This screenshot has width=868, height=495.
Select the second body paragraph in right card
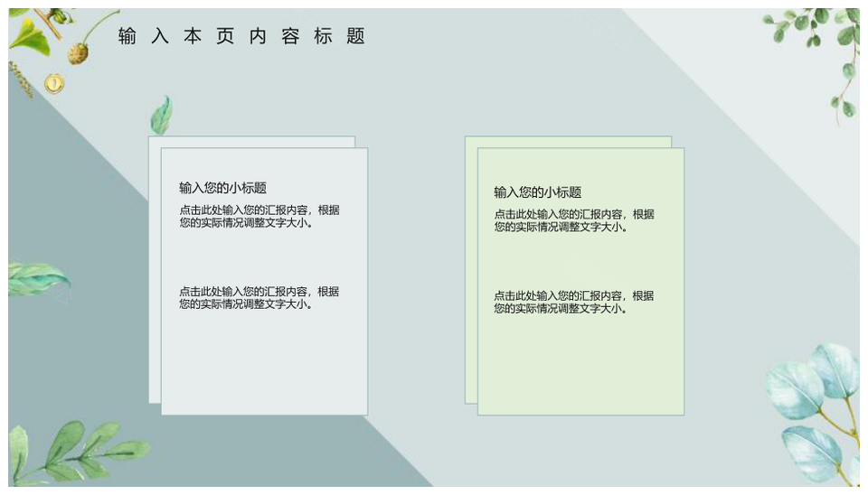(574, 302)
